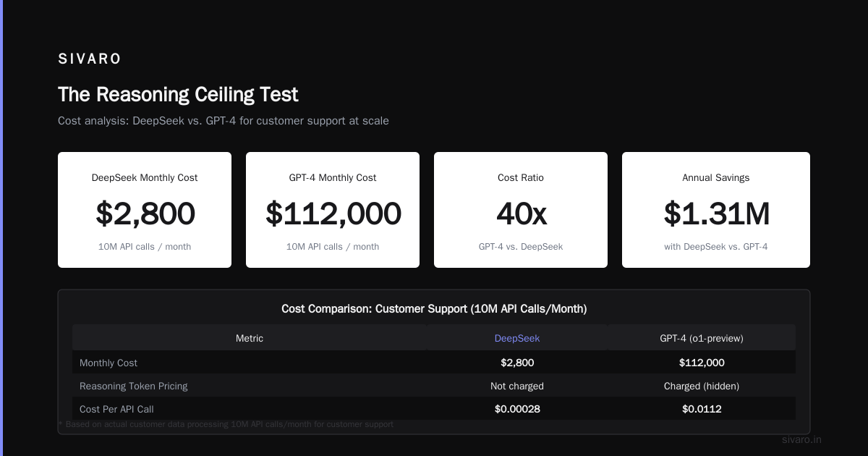Viewport: 868px width, 456px height.
Task: Click the DeepSeek column header
Action: click(x=517, y=338)
